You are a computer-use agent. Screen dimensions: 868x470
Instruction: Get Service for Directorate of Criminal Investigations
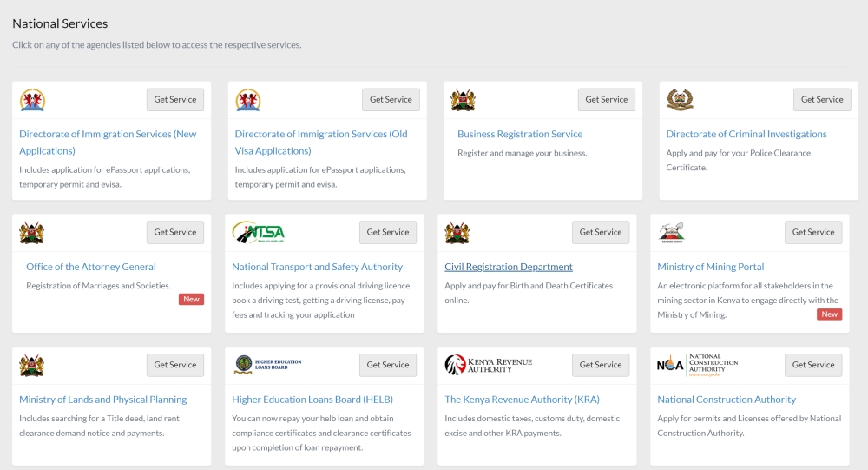point(822,100)
